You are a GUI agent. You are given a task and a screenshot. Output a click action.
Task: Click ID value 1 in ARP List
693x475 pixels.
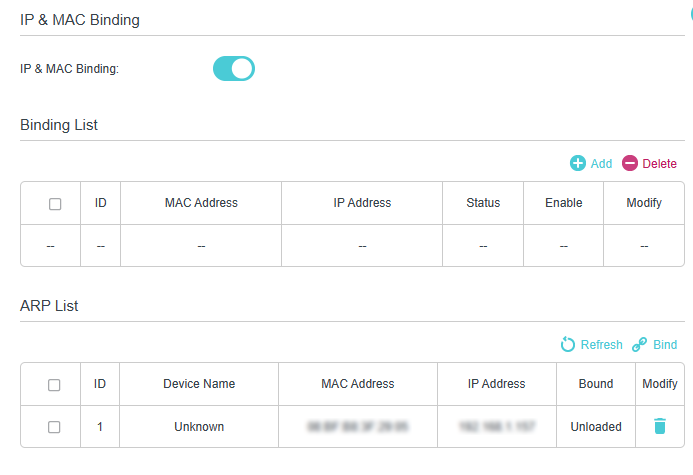tap(100, 427)
